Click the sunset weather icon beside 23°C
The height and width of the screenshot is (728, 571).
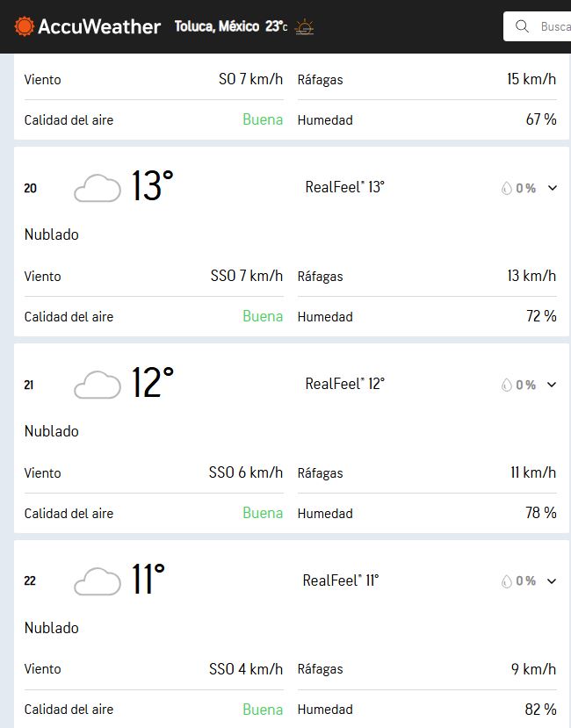[304, 27]
